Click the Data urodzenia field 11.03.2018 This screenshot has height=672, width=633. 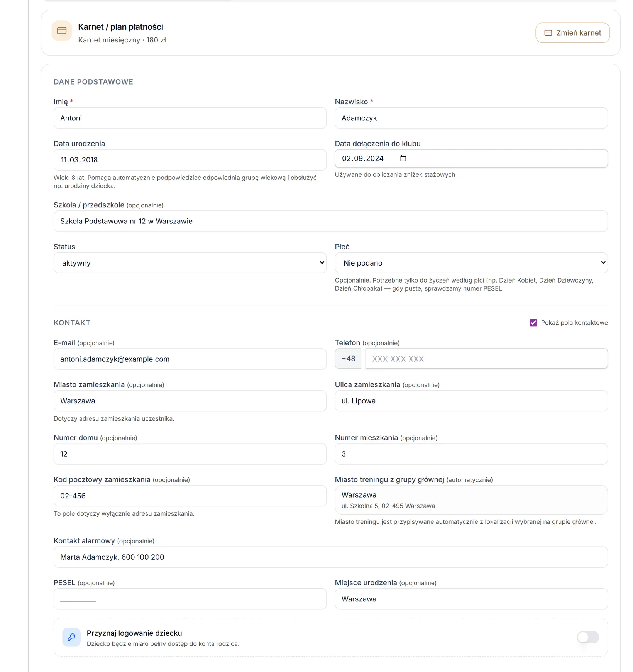click(x=190, y=160)
